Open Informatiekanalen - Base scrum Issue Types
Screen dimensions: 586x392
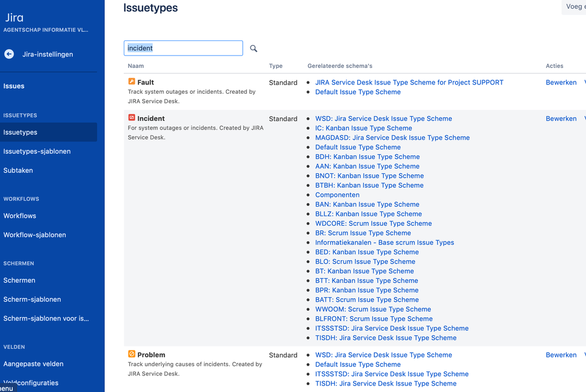point(385,243)
